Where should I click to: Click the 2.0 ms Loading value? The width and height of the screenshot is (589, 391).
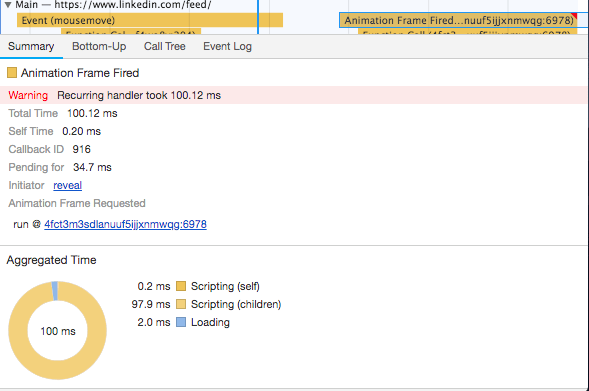click(154, 322)
